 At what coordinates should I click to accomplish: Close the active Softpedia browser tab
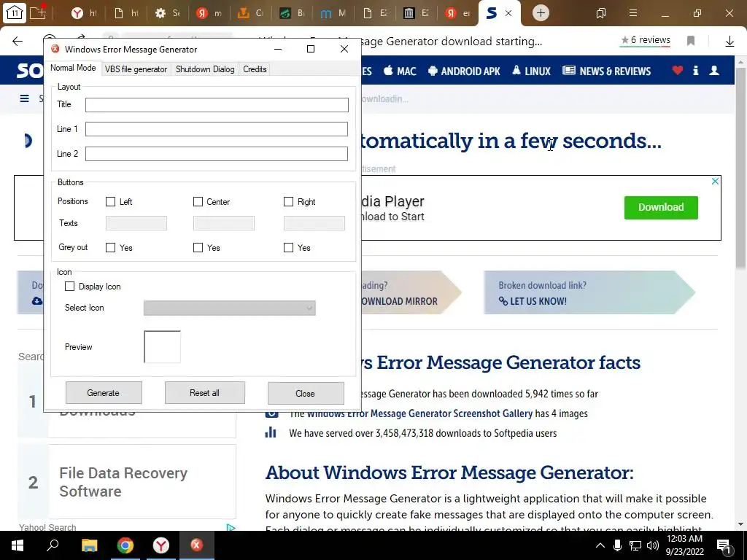pos(508,13)
